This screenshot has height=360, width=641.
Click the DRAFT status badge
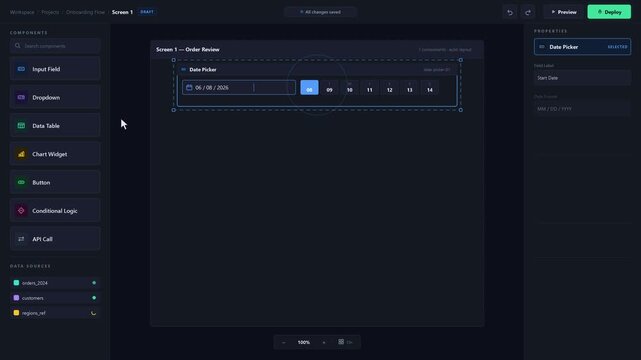click(147, 12)
